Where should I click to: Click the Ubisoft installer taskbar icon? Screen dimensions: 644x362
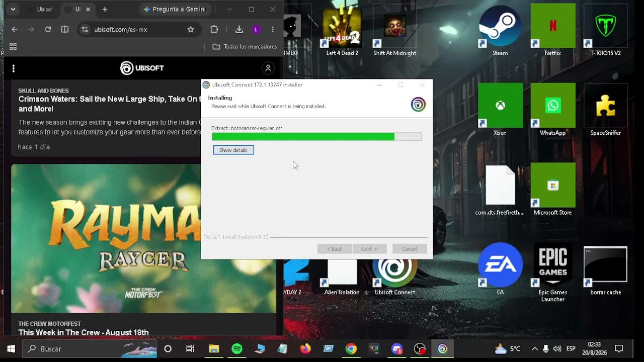coord(442,349)
